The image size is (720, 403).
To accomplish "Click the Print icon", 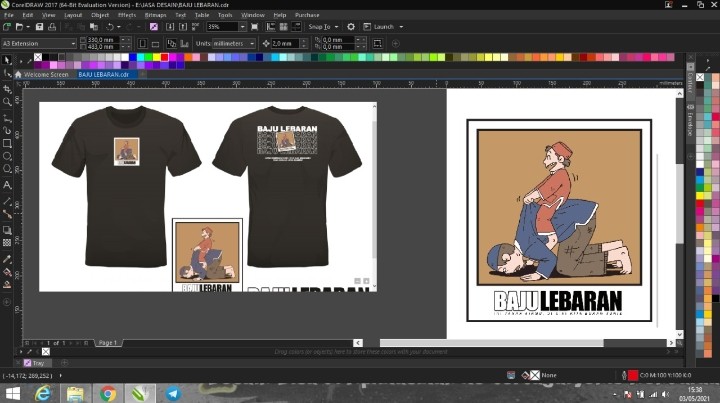I will point(52,27).
